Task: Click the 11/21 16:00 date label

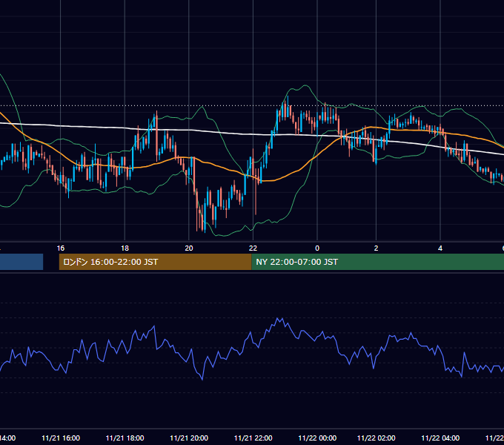Action: 61,438
